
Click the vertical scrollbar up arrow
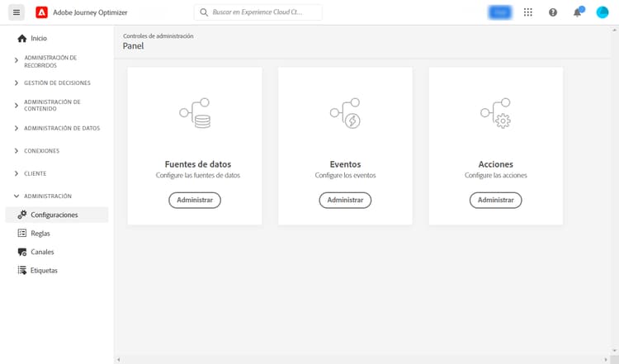tap(614, 30)
